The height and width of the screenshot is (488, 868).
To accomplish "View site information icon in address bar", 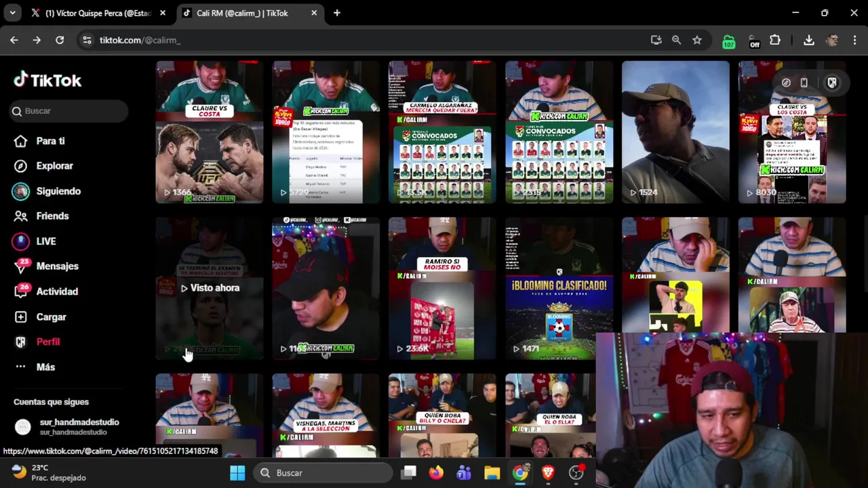I will [x=87, y=40].
